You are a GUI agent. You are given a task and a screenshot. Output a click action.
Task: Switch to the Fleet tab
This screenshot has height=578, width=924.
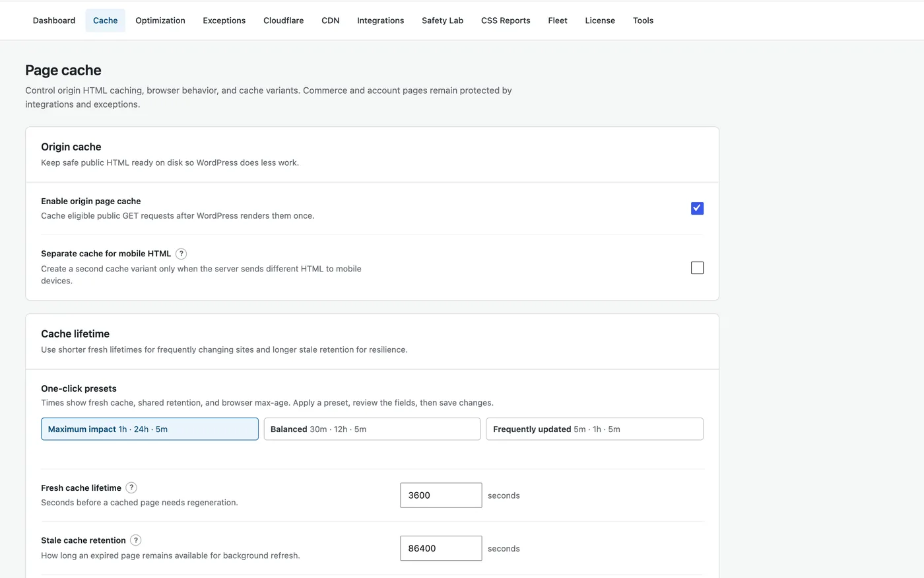coord(558,20)
